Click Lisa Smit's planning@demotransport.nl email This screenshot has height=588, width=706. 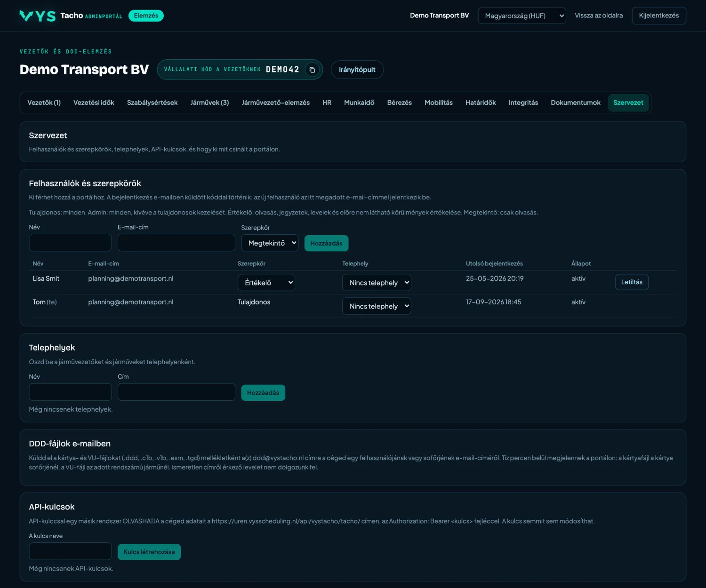pos(131,278)
